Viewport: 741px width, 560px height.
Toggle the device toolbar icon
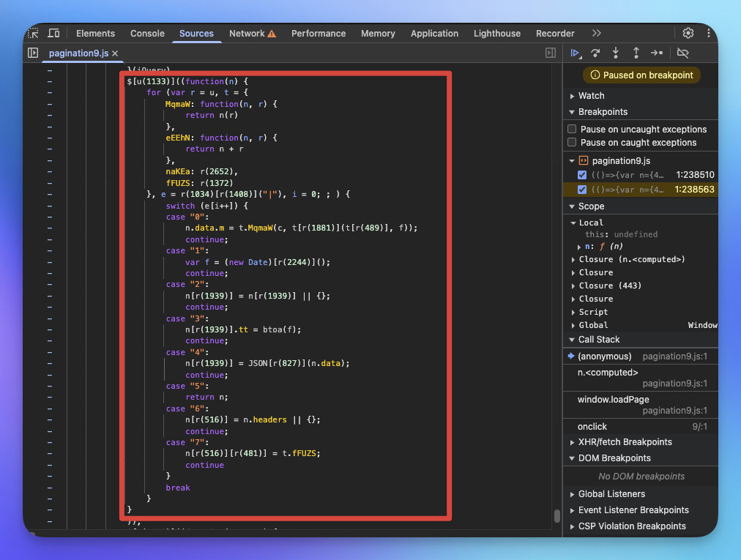point(53,34)
